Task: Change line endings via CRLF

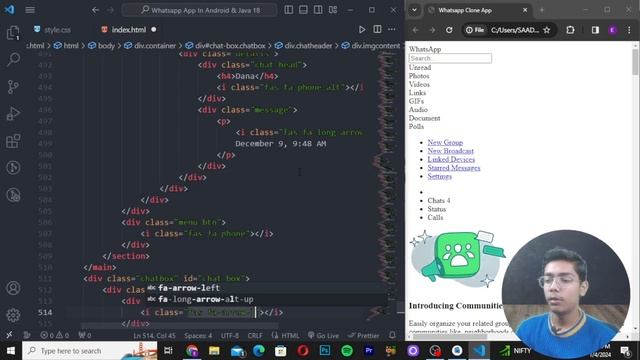Action: pos(255,336)
